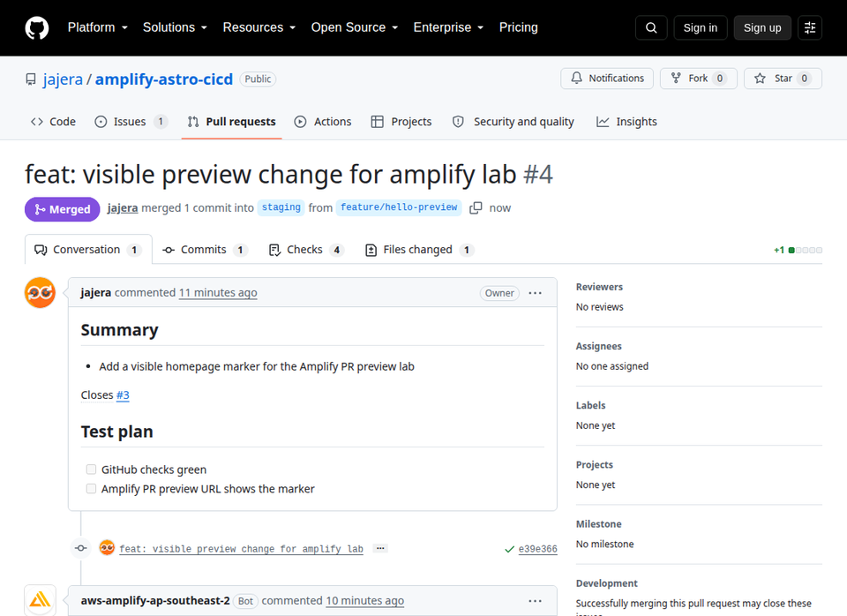The width and height of the screenshot is (847, 616).
Task: Open the commit hash e39e366
Action: click(537, 549)
